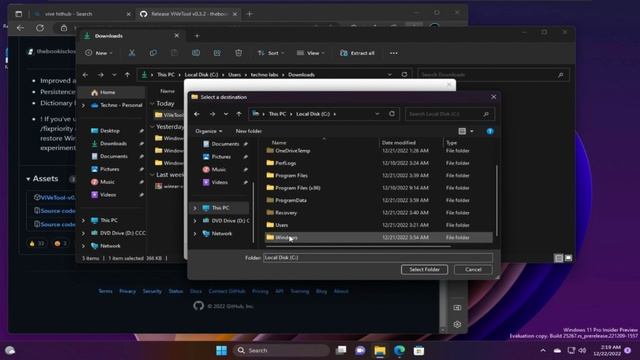Open the Windows folder row in dialog
Viewport: 640px width, 360px height.
coord(378,237)
